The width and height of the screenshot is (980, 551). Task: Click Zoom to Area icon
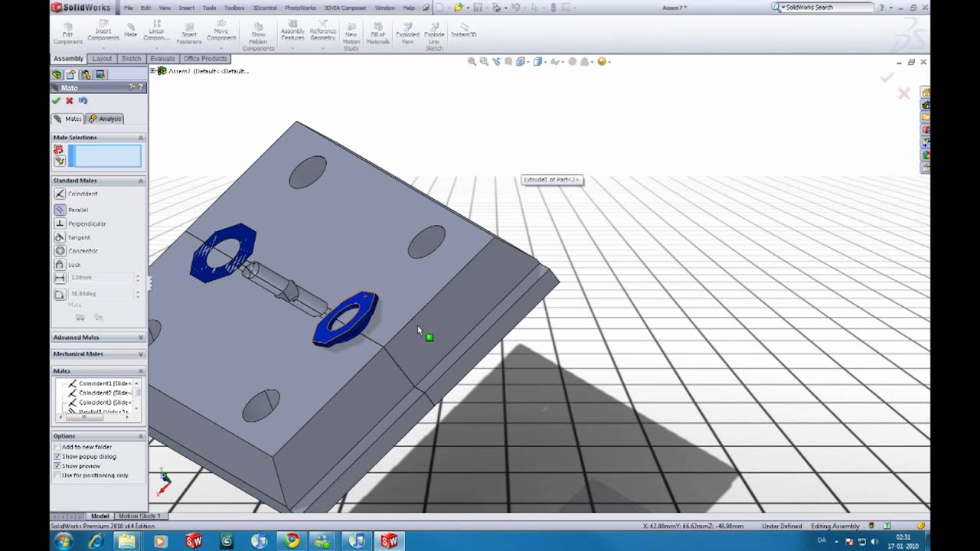[x=484, y=62]
